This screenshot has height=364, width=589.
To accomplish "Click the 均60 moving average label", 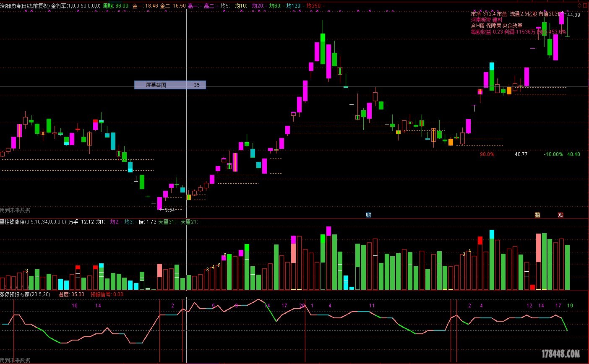I will [x=276, y=6].
